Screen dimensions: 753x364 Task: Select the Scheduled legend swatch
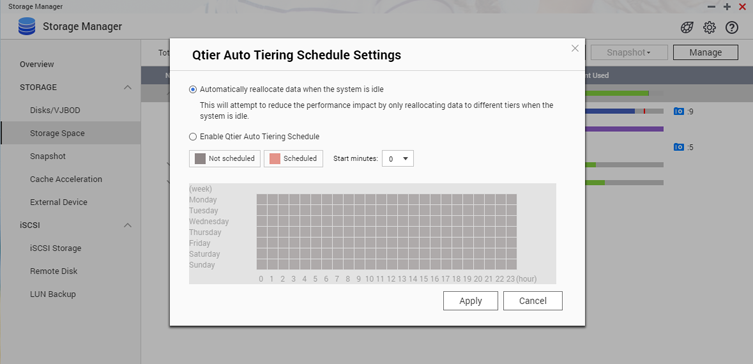tap(275, 158)
